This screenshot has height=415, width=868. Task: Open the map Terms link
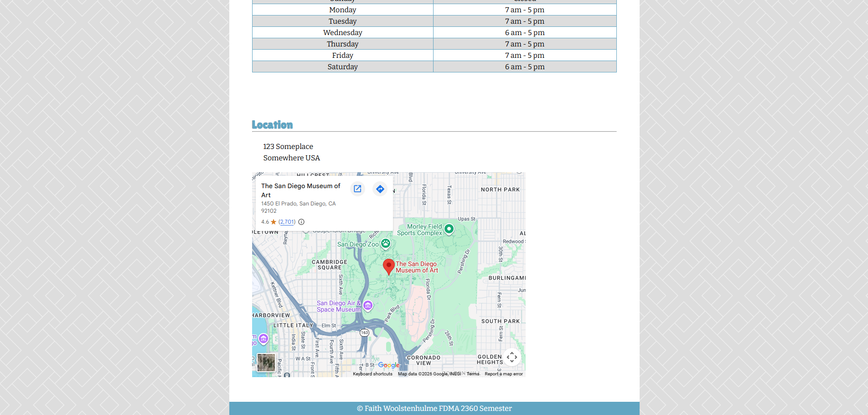click(473, 374)
